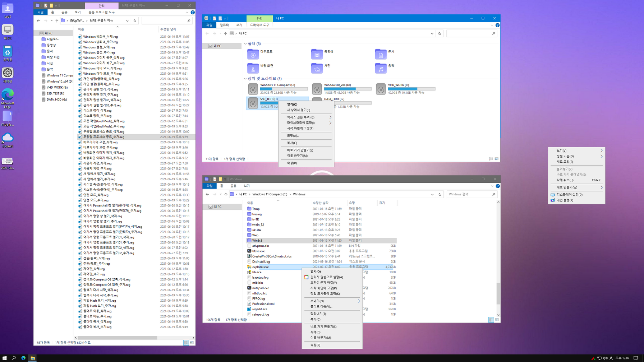
Task: Refresh the My PC window address bar
Action: [440, 33]
